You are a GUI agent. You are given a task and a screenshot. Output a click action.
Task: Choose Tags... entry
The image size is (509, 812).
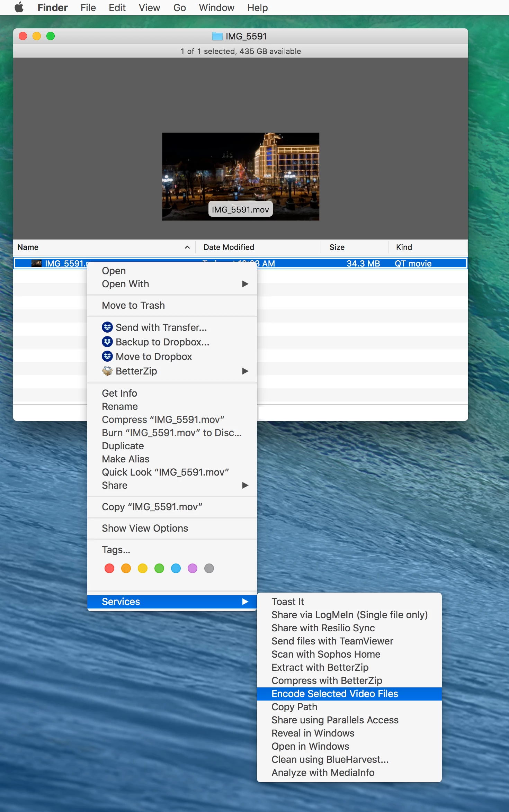pyautogui.click(x=172, y=550)
